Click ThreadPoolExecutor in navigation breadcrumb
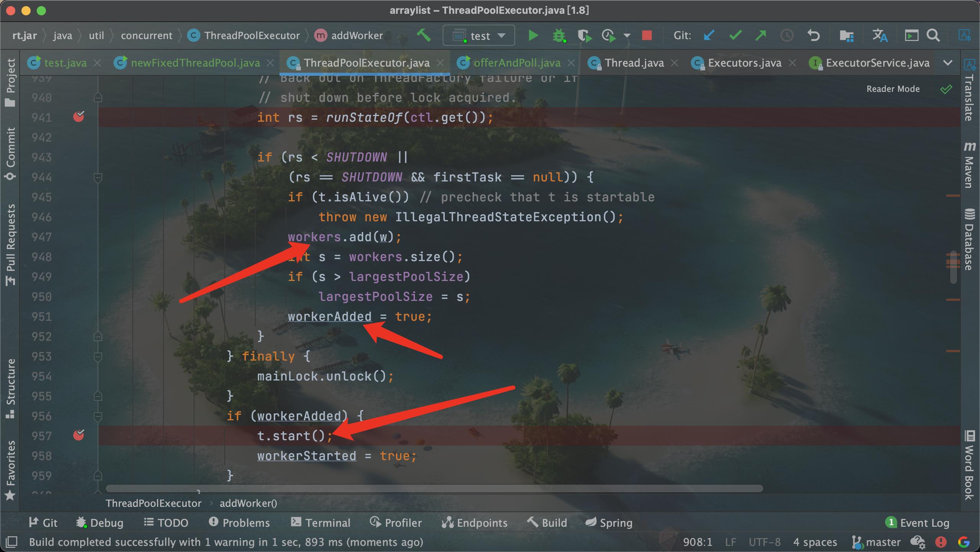Viewport: 980px width, 552px height. click(244, 36)
